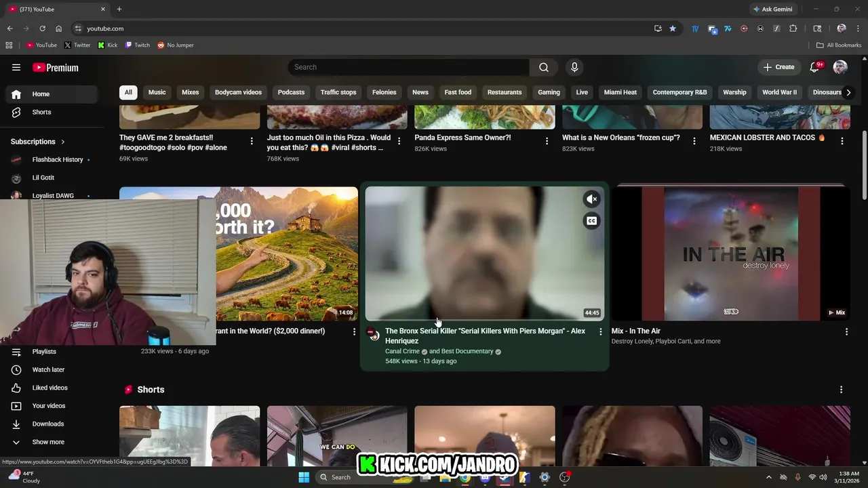Select the Miami Heat chip
This screenshot has height=488, width=868.
click(x=620, y=92)
